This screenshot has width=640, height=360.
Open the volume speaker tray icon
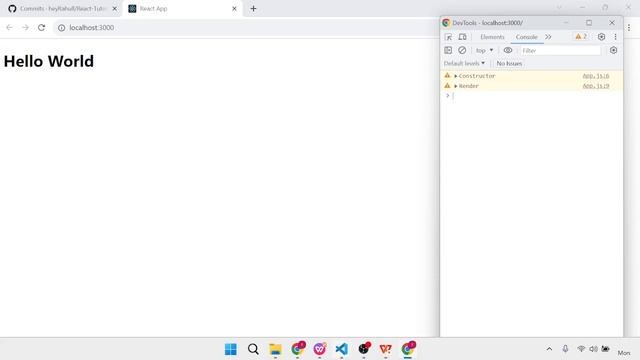click(593, 349)
